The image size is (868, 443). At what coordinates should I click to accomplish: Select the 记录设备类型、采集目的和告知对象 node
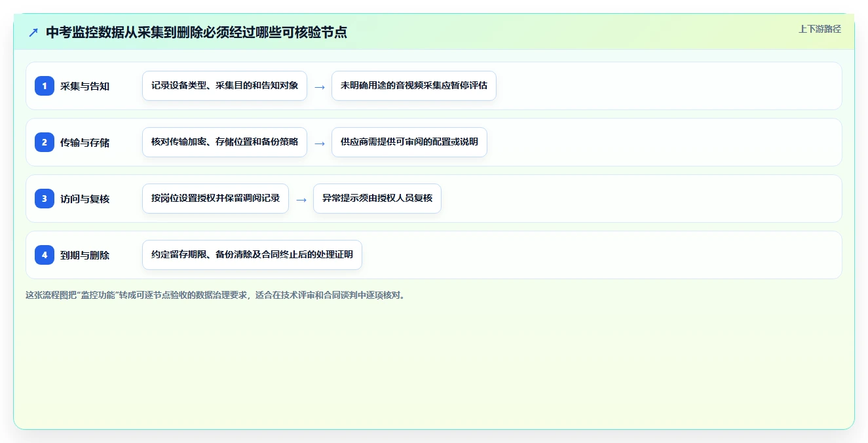pos(225,86)
